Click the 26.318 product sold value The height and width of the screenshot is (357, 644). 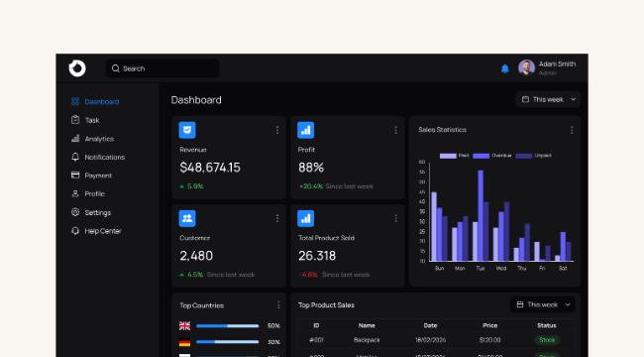coord(317,256)
